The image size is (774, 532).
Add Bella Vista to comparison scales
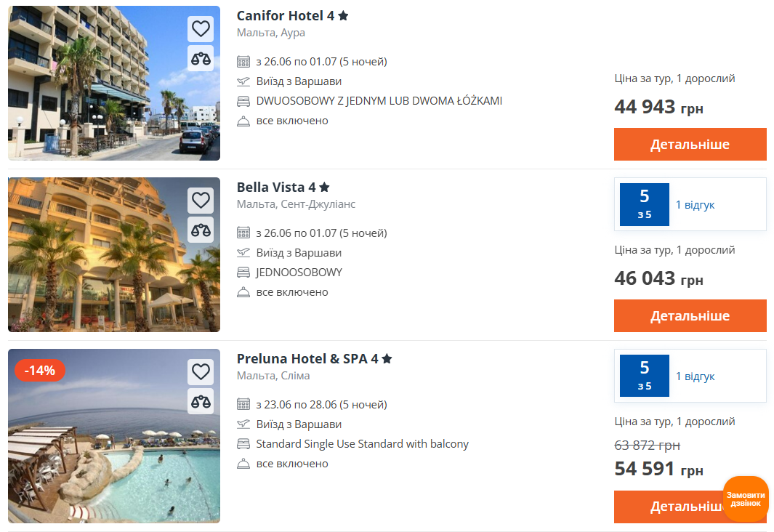pyautogui.click(x=201, y=230)
